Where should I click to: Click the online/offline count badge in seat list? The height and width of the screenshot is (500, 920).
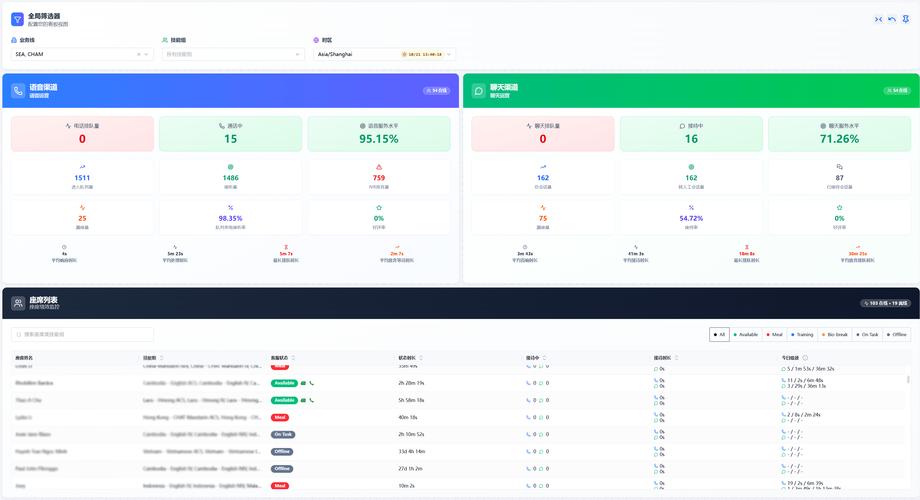pos(885,303)
